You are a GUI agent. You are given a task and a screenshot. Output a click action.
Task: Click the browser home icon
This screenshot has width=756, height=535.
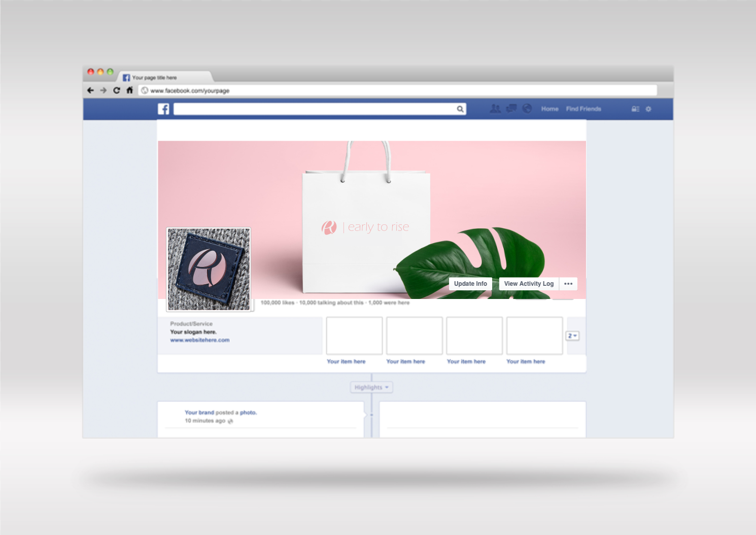129,90
